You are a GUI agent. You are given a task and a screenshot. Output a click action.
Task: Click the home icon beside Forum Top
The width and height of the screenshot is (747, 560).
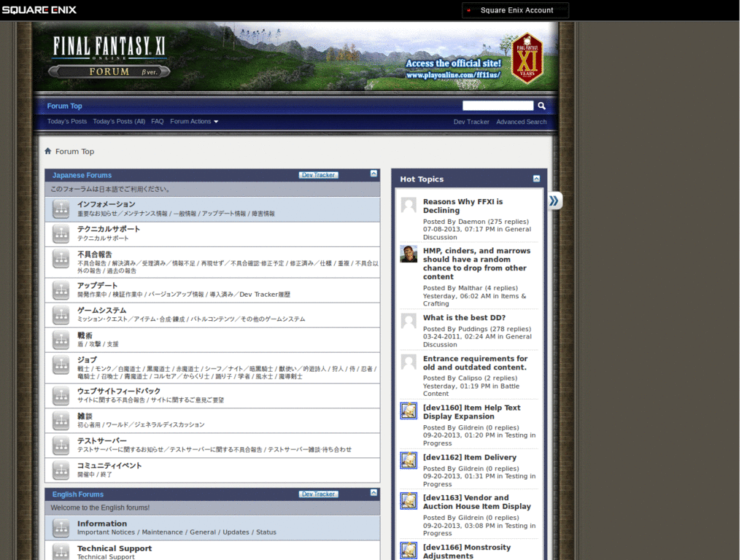point(47,151)
